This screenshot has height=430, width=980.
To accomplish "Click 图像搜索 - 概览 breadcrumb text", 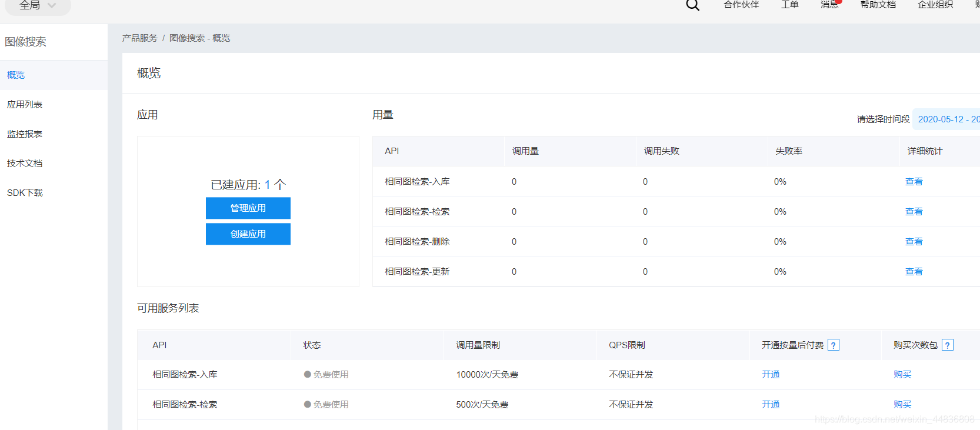I will click(200, 38).
